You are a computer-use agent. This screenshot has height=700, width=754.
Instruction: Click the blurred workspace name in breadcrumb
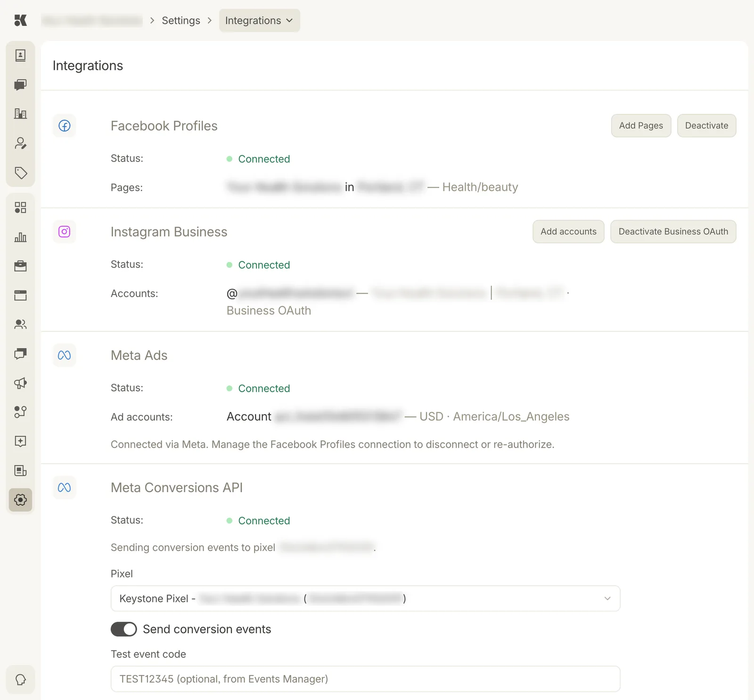(92, 20)
